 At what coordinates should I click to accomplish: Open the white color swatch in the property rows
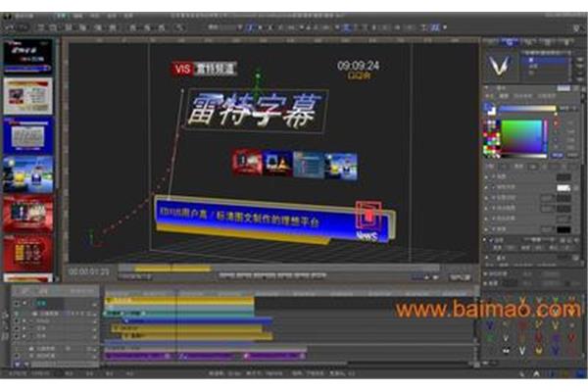pos(563,187)
